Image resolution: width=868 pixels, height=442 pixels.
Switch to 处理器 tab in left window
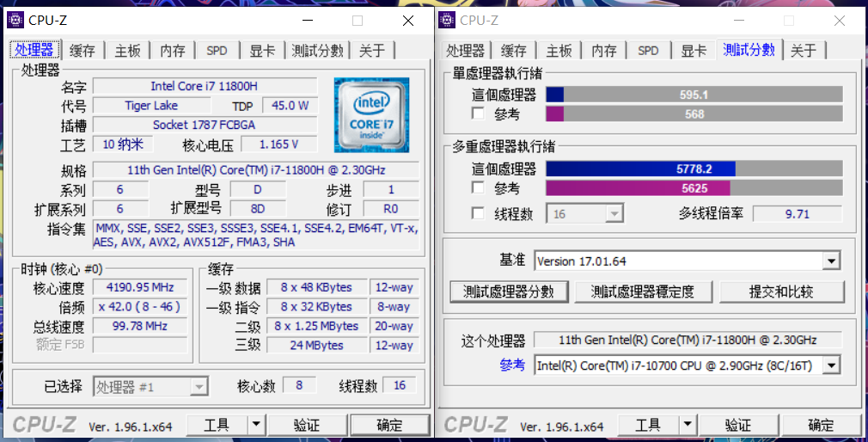coord(34,50)
